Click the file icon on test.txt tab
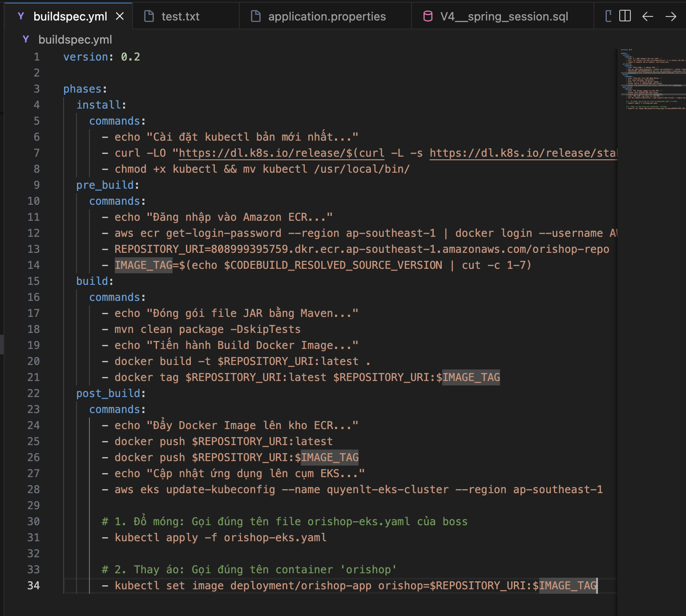Viewport: 686px width, 616px height. click(149, 16)
